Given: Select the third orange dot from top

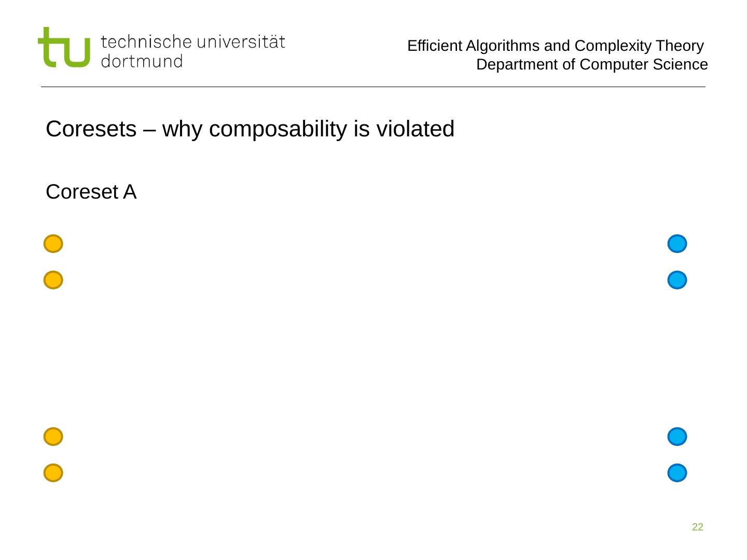Looking at the screenshot, I should (53, 437).
